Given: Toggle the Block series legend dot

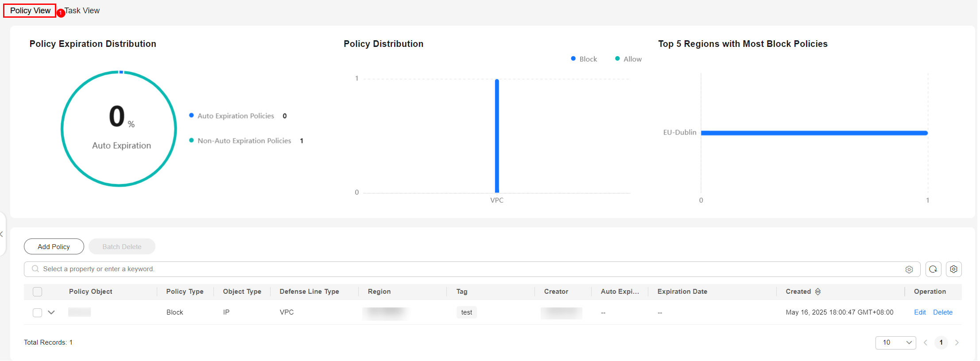Looking at the screenshot, I should pyautogui.click(x=573, y=59).
